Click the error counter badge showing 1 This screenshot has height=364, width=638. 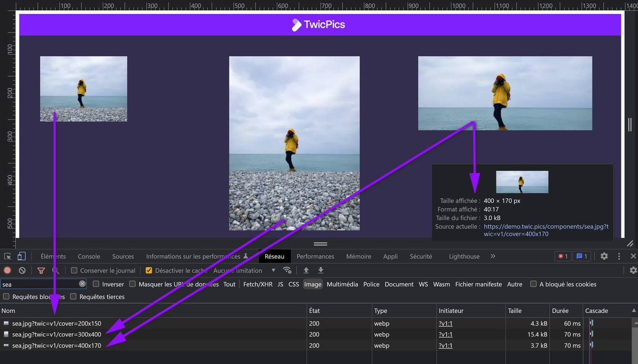pyautogui.click(x=562, y=256)
